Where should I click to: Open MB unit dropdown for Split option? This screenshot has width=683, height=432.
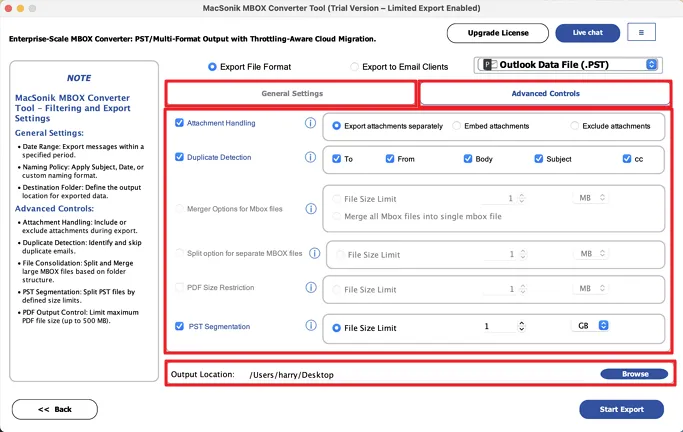point(591,253)
